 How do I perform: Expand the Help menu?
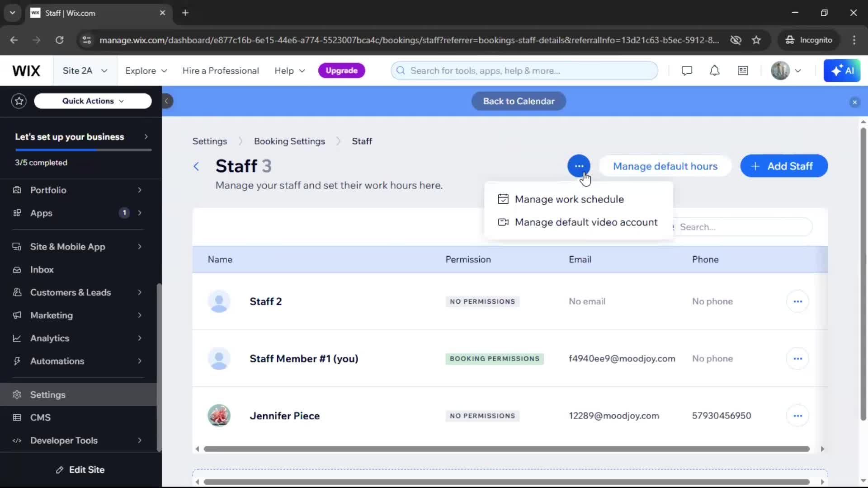[290, 71]
